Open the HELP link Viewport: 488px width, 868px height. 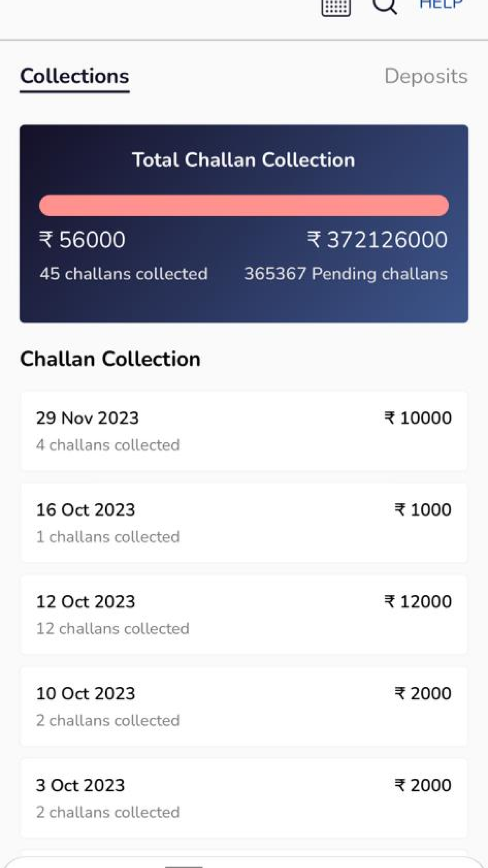point(441,4)
